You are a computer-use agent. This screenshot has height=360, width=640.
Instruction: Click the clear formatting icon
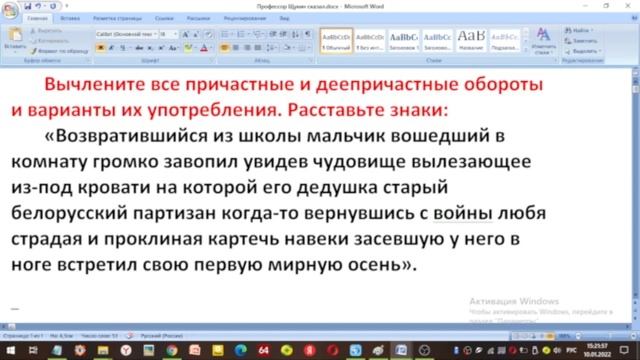click(x=208, y=35)
